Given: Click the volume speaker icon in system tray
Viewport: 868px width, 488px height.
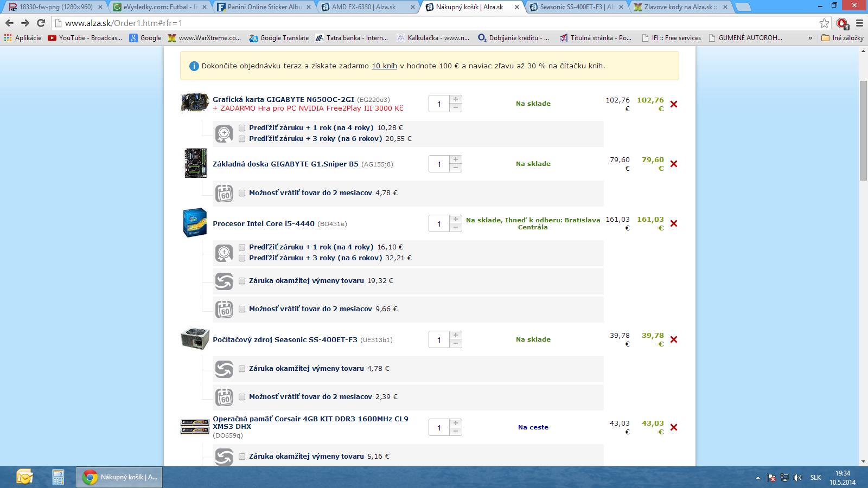Looking at the screenshot, I should [x=797, y=478].
